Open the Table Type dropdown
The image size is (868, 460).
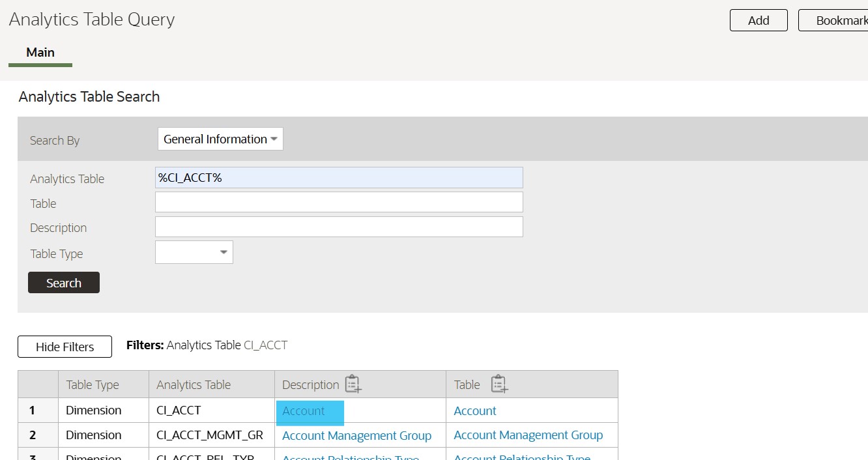click(194, 252)
